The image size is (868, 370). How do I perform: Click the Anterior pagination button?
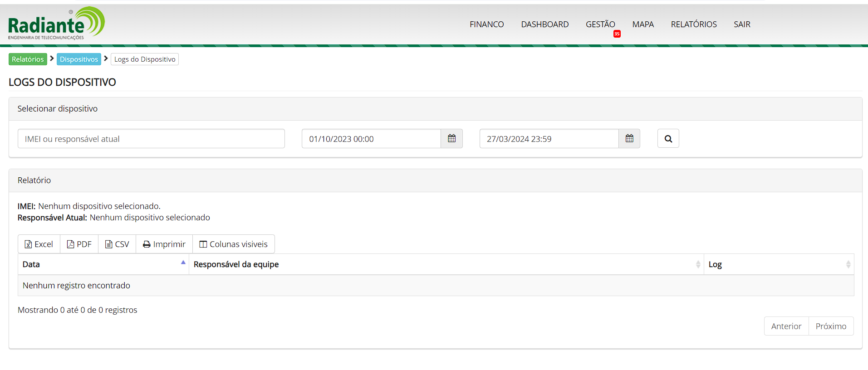pyautogui.click(x=786, y=326)
